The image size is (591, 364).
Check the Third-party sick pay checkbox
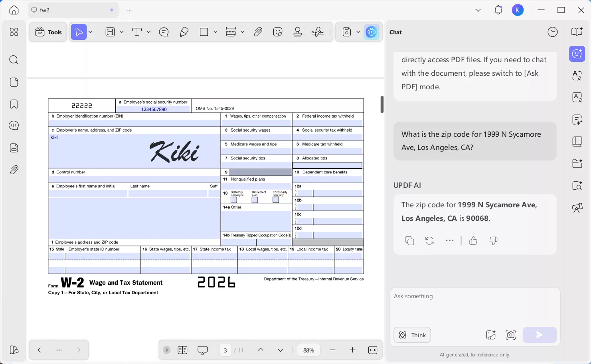(x=275, y=200)
